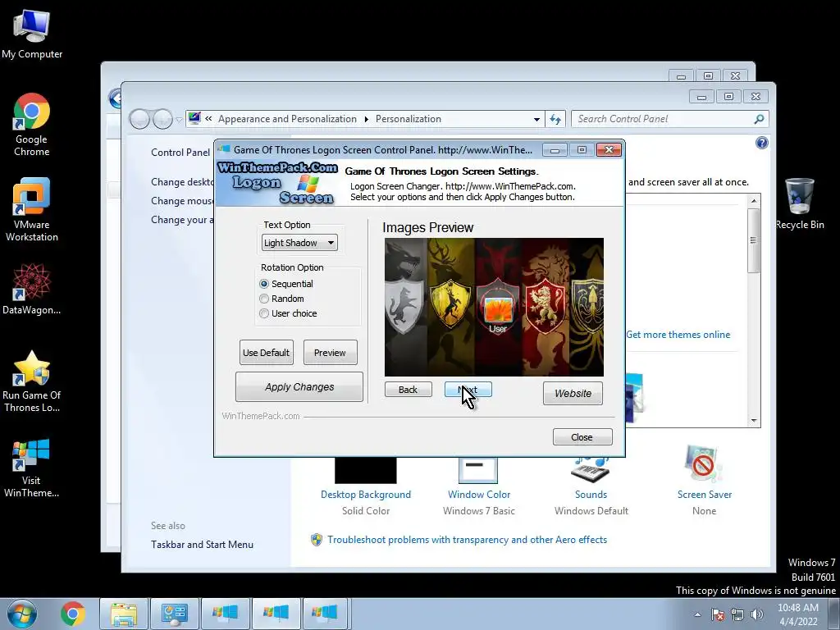The height and width of the screenshot is (630, 840).
Task: Expand the breadcrumb arrow after Appearance and Personalization
Action: (x=366, y=119)
